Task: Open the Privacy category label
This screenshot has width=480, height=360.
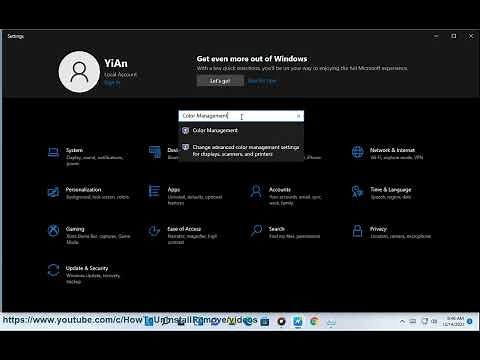Action: pyautogui.click(x=378, y=229)
